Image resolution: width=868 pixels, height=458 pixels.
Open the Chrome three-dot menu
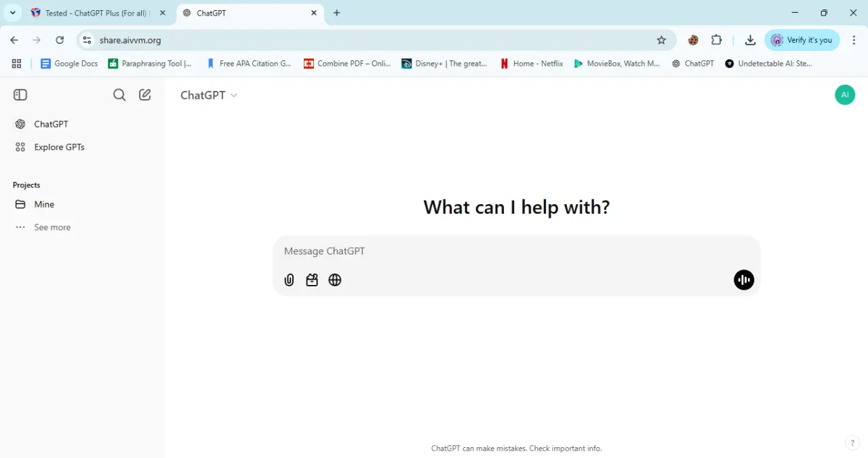click(854, 40)
